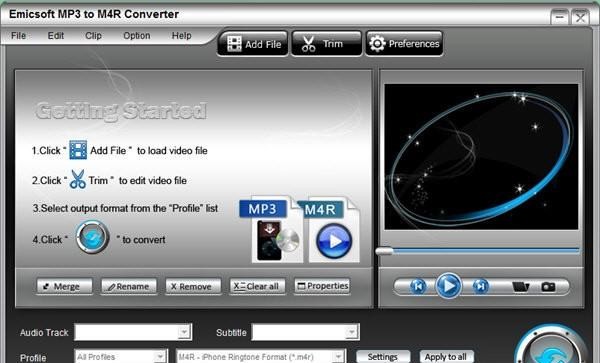This screenshot has width=600, height=363.
Task: Open the output folder icon
Action: (x=520, y=286)
